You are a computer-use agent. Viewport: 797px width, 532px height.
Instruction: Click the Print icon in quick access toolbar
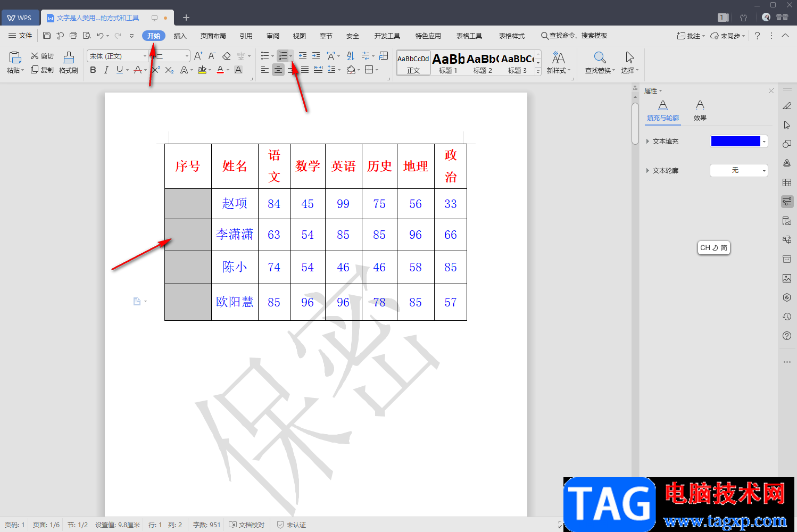[x=73, y=36]
